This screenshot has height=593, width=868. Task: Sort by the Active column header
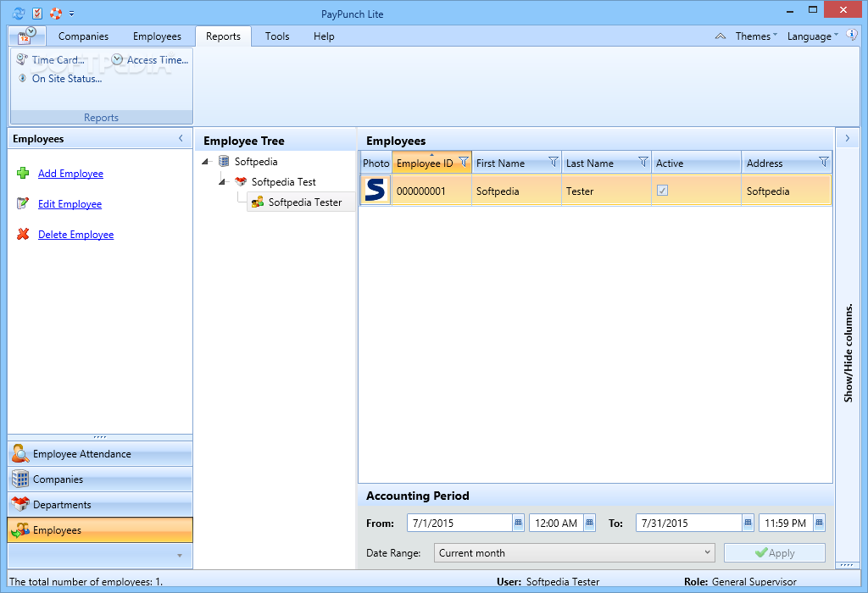click(697, 163)
